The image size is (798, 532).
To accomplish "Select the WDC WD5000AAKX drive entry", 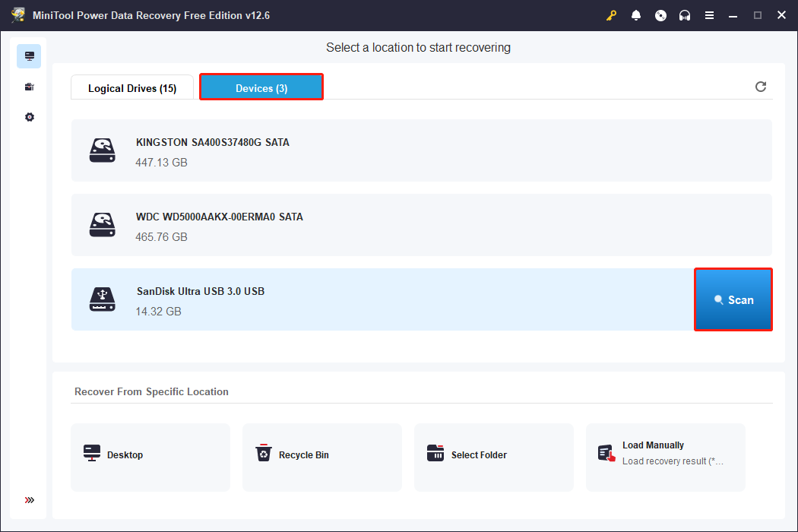I will [304, 224].
